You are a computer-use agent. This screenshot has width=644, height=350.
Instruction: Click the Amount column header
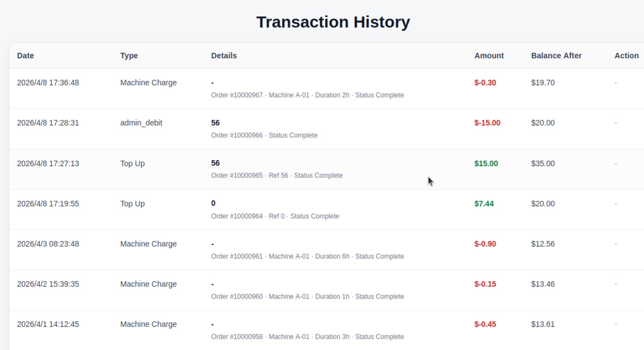[x=489, y=56]
